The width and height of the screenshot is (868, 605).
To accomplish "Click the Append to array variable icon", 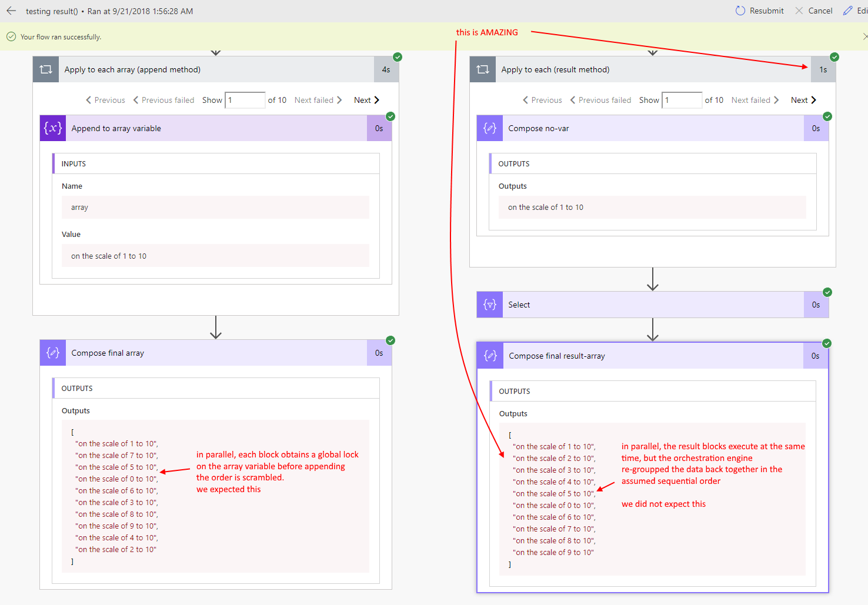I will 53,128.
